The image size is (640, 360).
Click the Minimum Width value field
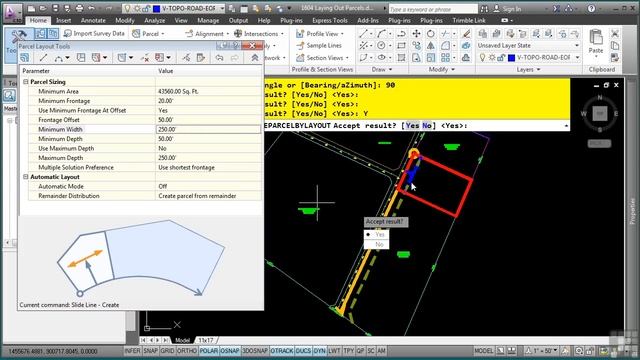[208, 129]
